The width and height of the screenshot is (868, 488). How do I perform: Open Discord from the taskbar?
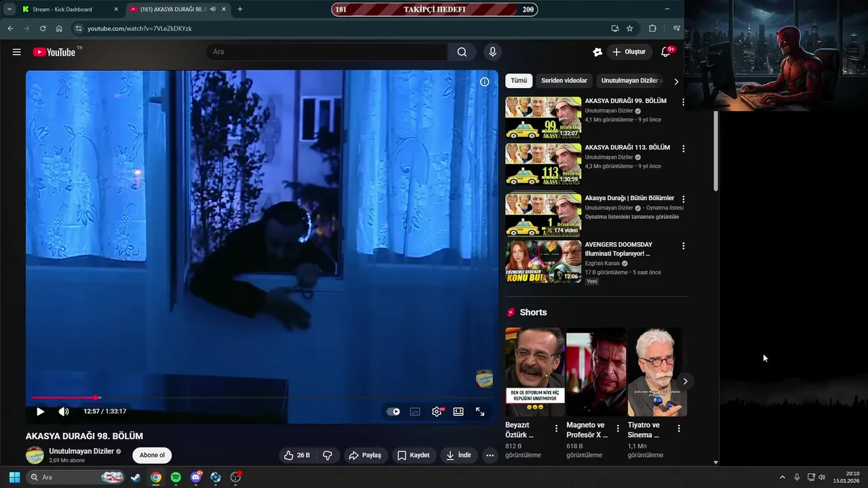(196, 477)
